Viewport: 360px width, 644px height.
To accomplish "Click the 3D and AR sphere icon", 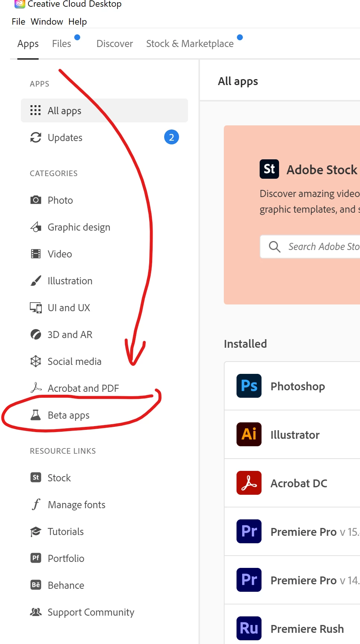I will [36, 334].
